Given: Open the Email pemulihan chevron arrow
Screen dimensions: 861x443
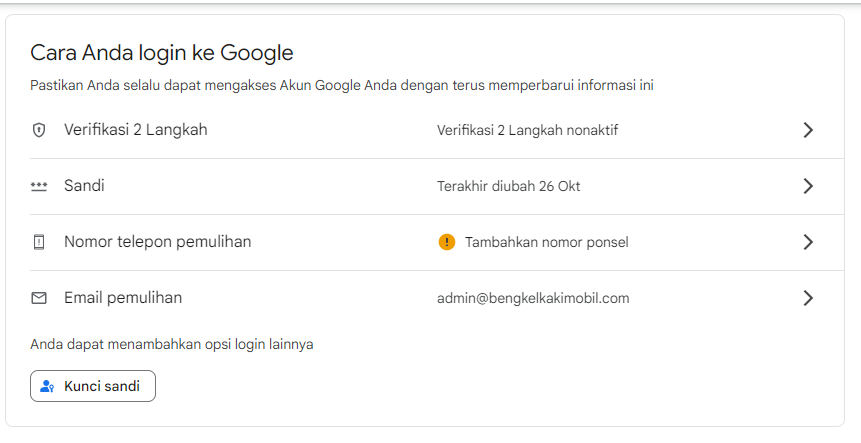Looking at the screenshot, I should [808, 298].
